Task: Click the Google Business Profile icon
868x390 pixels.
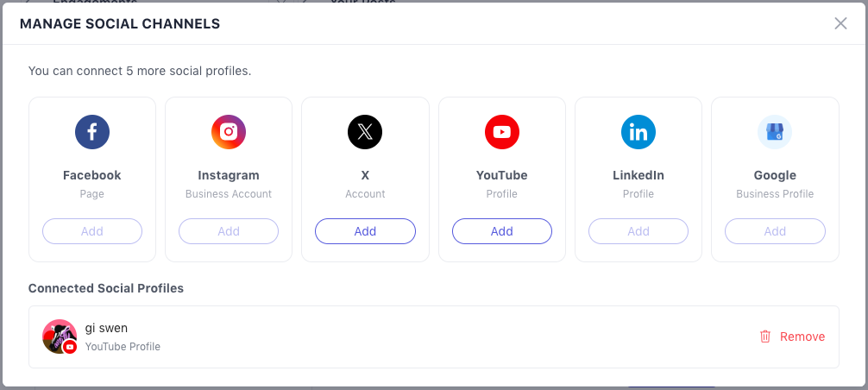Action: click(x=775, y=132)
